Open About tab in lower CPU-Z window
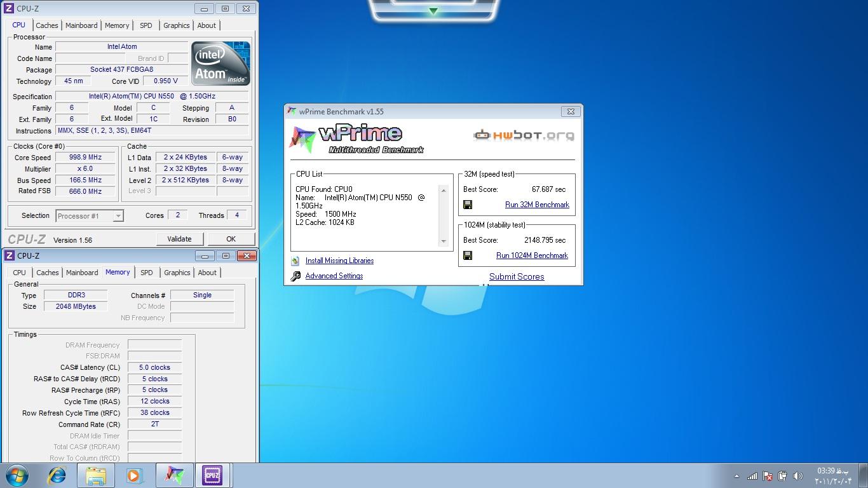868x488 pixels. click(x=207, y=273)
